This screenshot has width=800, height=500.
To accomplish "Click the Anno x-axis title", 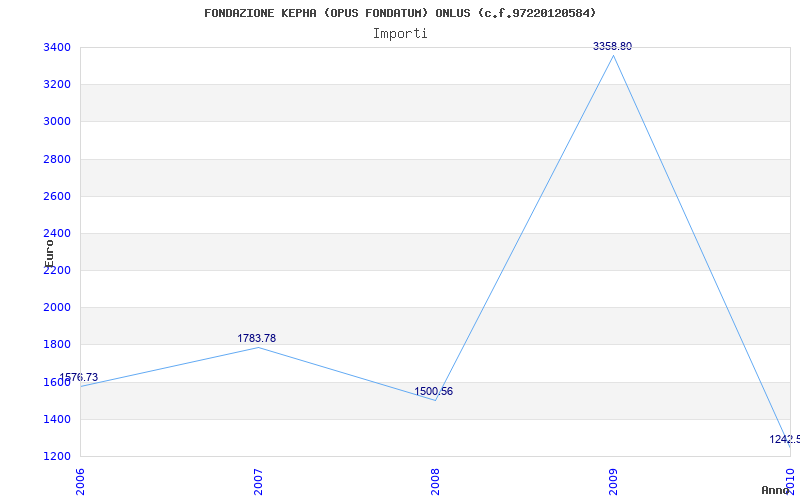I will [775, 490].
